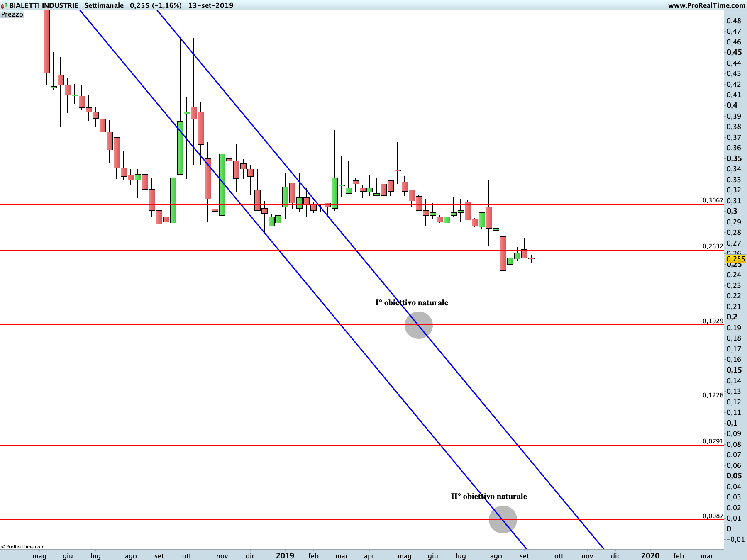Select the Settimanale timeframe label
This screenshot has width=747, height=560.
tap(104, 5)
